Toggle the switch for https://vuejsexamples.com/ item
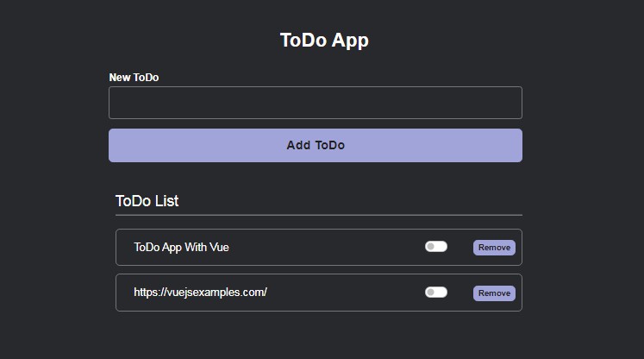The height and width of the screenshot is (359, 644). (436, 293)
